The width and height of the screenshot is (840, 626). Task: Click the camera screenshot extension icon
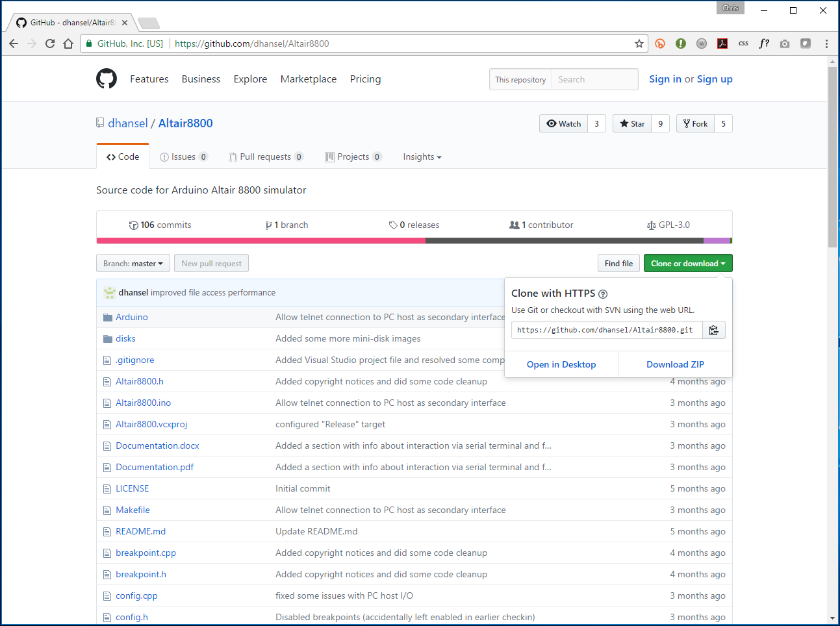tap(785, 44)
